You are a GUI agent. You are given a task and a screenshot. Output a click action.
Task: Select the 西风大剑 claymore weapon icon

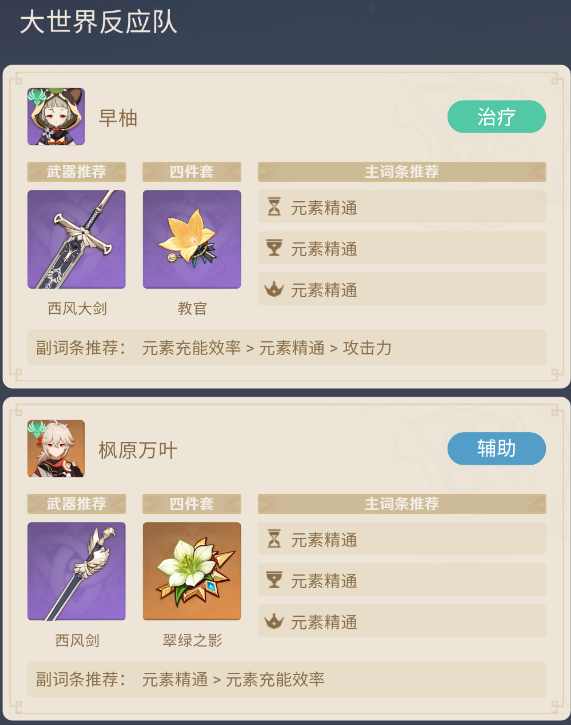click(x=76, y=240)
